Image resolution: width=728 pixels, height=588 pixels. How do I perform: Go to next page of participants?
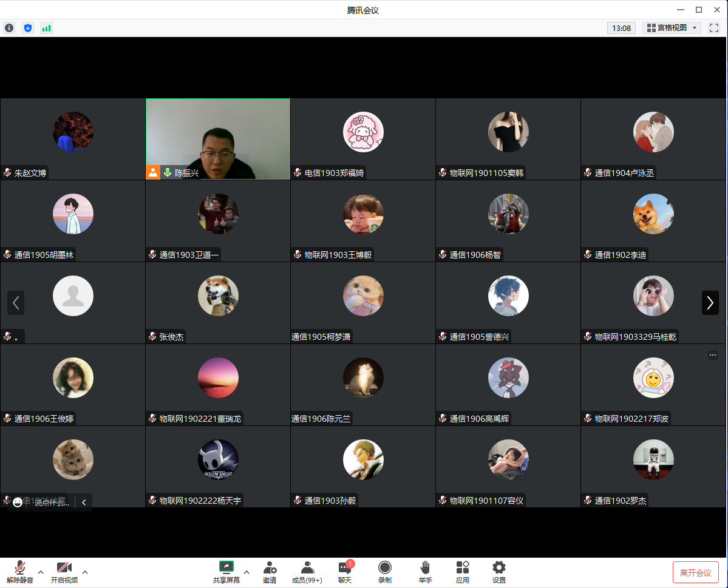[x=710, y=303]
